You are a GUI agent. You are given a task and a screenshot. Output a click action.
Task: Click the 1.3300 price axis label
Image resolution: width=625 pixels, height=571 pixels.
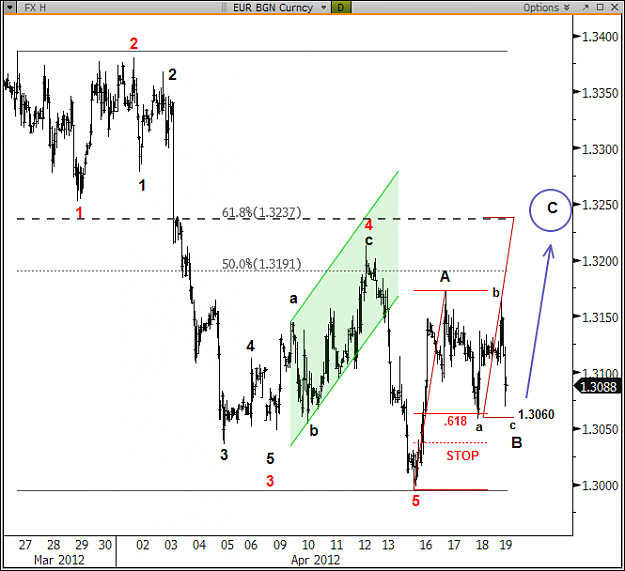pos(600,149)
